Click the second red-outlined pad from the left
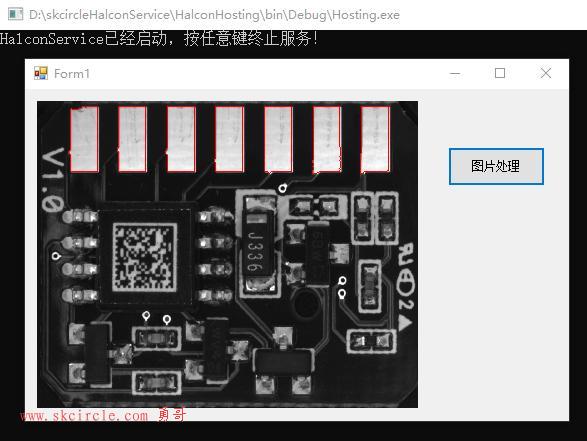This screenshot has height=441, width=587. [x=133, y=139]
